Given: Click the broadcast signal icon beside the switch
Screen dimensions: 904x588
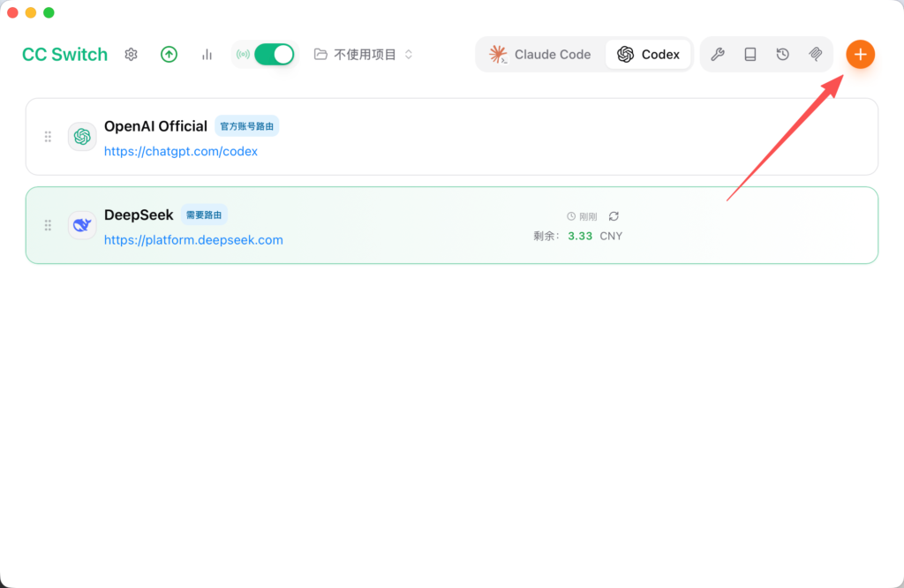Looking at the screenshot, I should [x=244, y=54].
